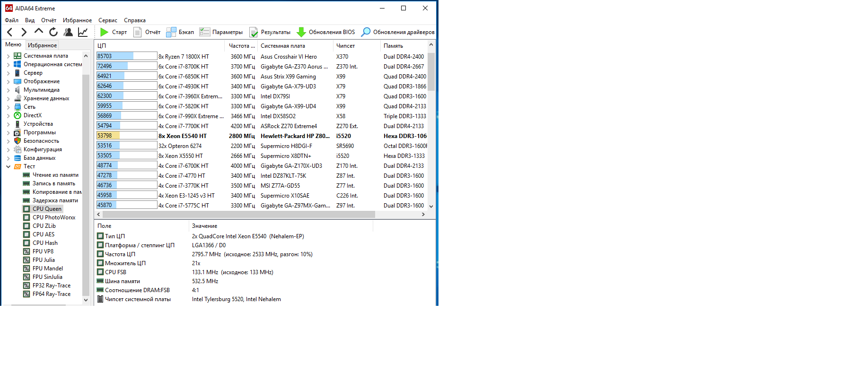Image resolution: width=868 pixels, height=381 pixels.
Task: Click the refresh icon in the toolbar
Action: click(53, 32)
